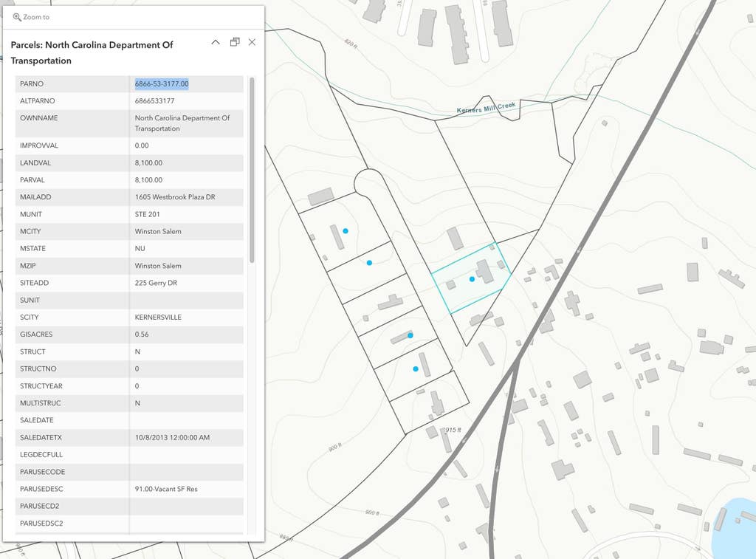Click the Kerners Mill Creek map label
The width and height of the screenshot is (756, 559).
pyautogui.click(x=486, y=107)
